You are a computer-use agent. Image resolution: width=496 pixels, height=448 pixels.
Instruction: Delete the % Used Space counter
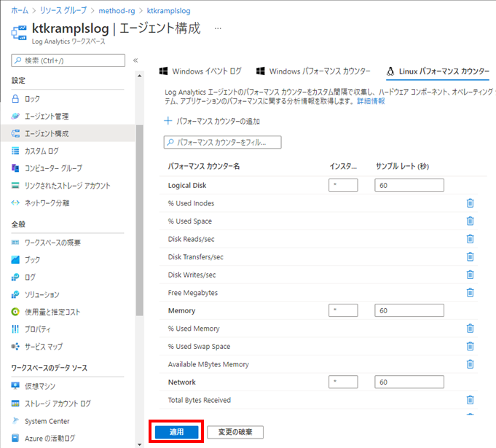click(470, 221)
